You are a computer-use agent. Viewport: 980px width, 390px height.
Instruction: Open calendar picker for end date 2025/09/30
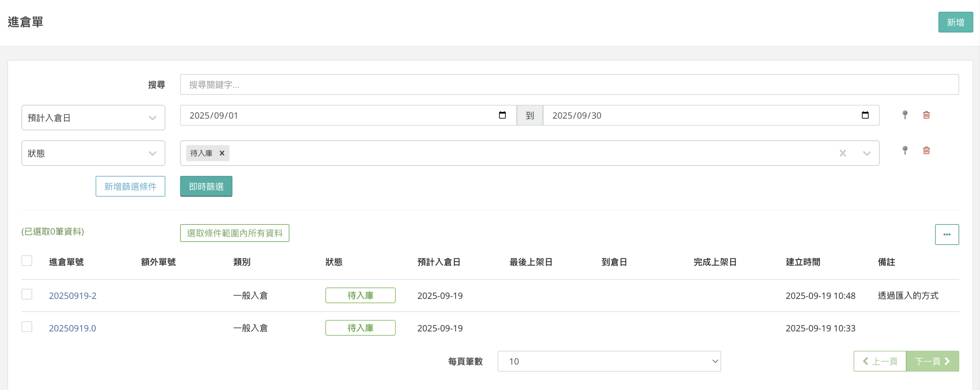tap(865, 115)
